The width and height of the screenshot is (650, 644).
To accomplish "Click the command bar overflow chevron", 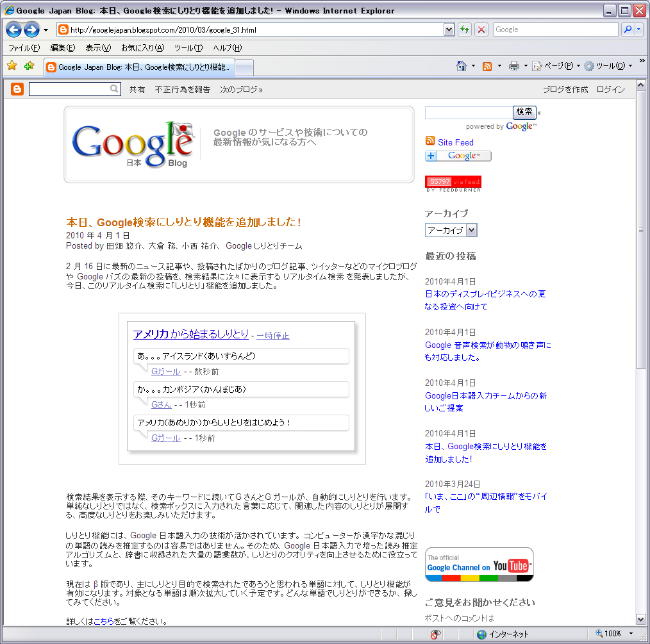I will [x=642, y=60].
